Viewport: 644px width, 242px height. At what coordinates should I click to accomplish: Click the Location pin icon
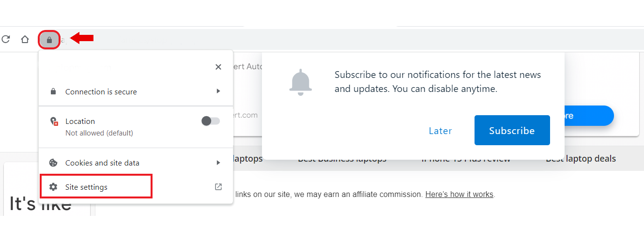pyautogui.click(x=54, y=121)
